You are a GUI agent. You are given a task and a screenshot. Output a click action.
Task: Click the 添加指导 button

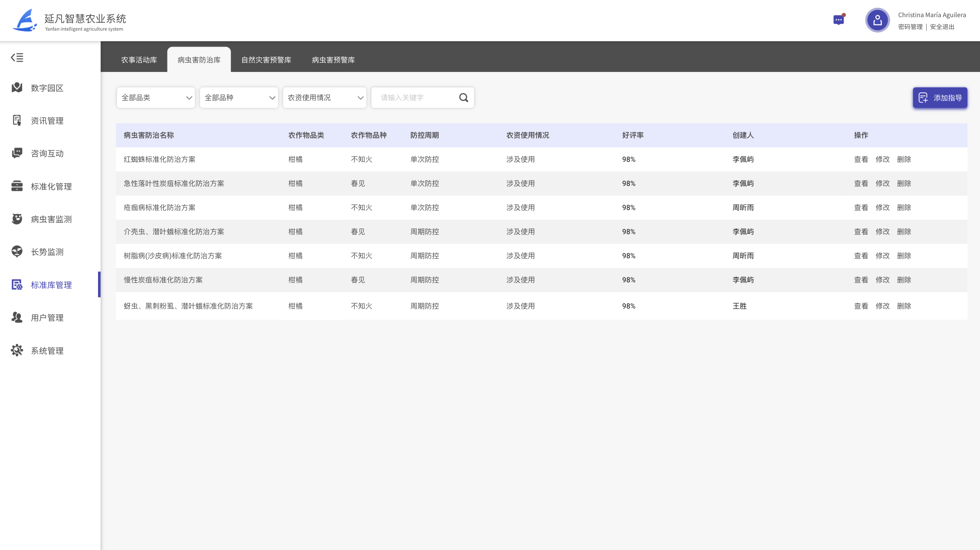[940, 98]
